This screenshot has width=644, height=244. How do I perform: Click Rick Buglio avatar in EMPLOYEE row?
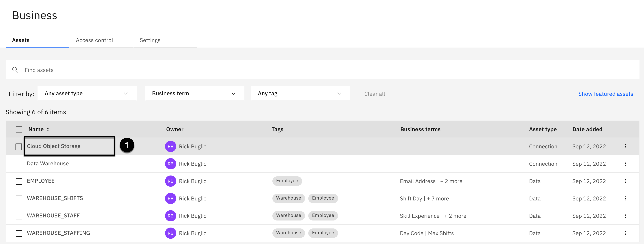click(170, 181)
